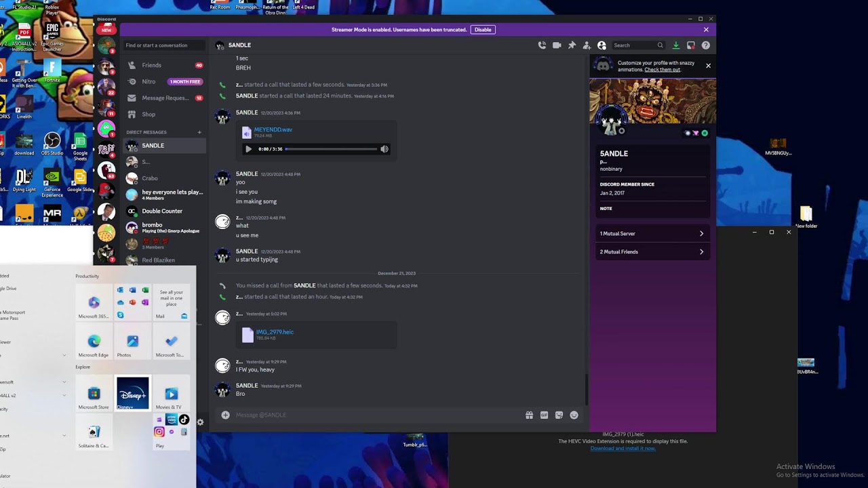Click 'Find or start a conversation' box
Image resolution: width=868 pixels, height=488 pixels.
click(x=164, y=45)
